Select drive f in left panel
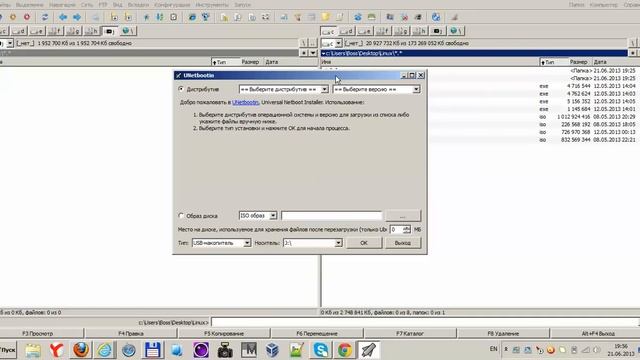Viewport: 640px width, 360px height. tap(55, 31)
